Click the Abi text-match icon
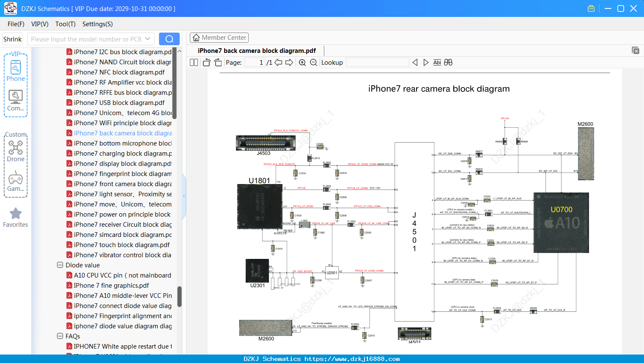 click(x=437, y=63)
